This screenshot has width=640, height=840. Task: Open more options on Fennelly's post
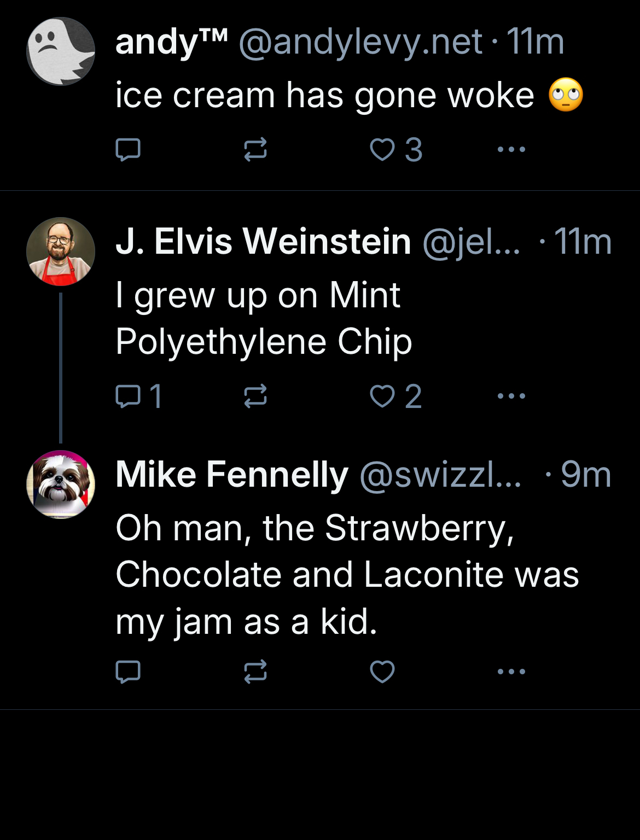pos(511,672)
